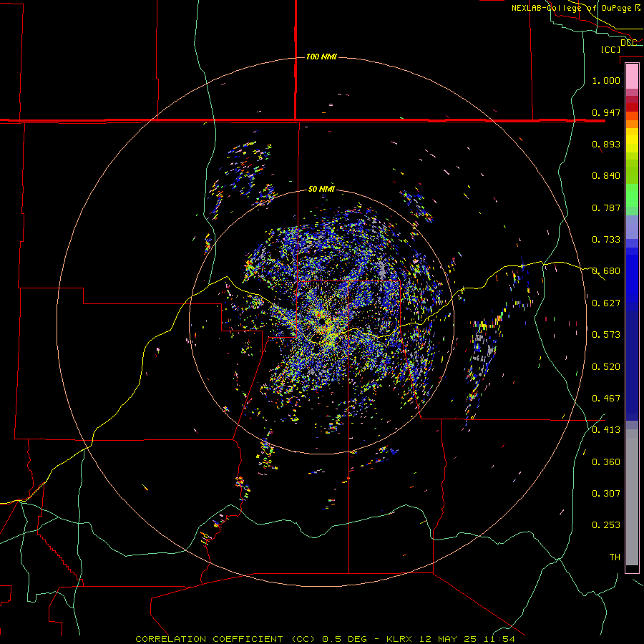The image size is (644, 644).
Task: Click the 0.360 color scale value
Action: 606,462
